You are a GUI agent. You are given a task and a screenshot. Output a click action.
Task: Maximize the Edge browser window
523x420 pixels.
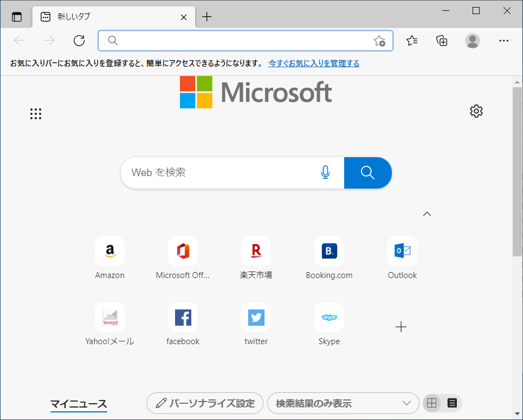click(476, 11)
